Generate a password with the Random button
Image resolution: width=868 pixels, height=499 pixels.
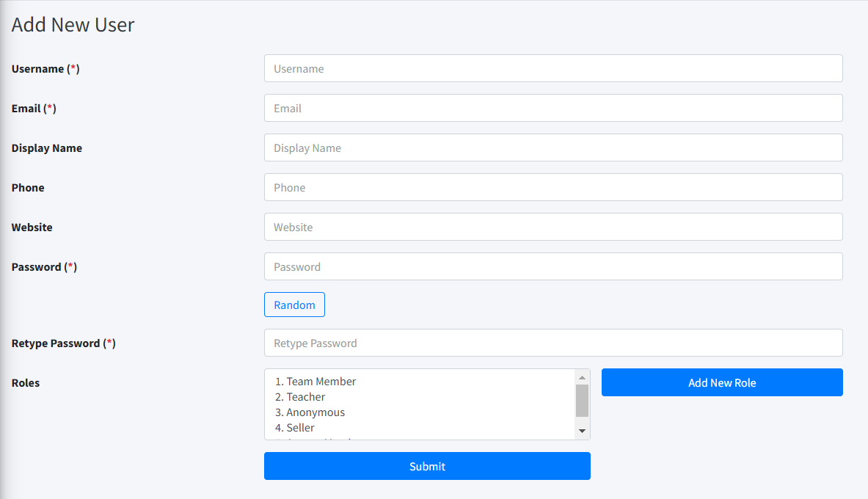coord(294,305)
